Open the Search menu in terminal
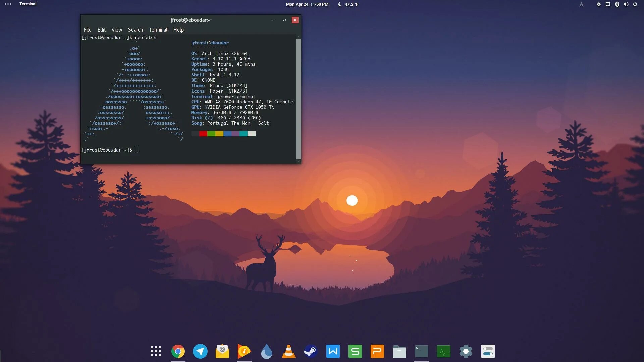This screenshot has height=362, width=644. tap(135, 30)
